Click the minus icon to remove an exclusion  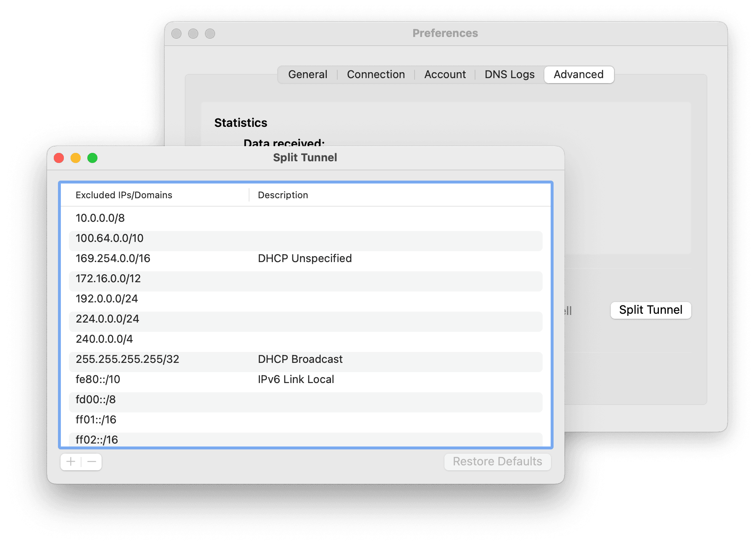92,462
